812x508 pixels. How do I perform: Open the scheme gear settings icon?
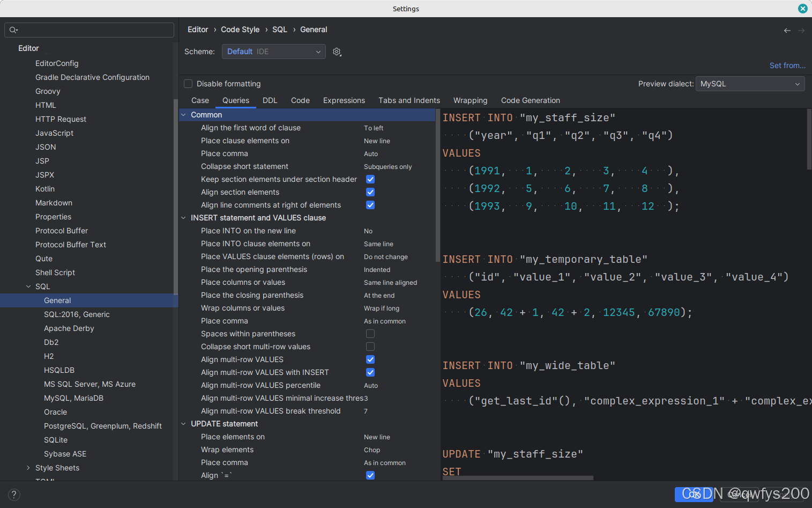click(337, 51)
